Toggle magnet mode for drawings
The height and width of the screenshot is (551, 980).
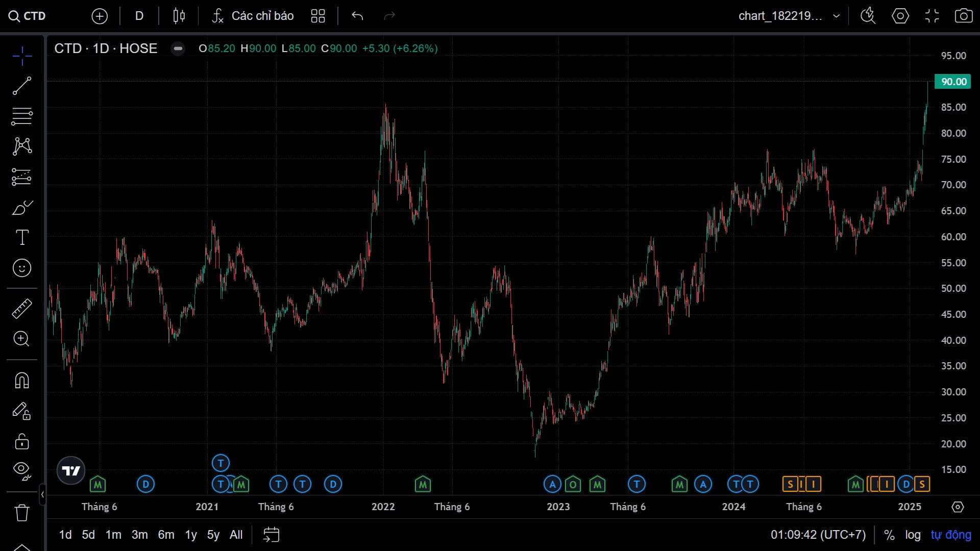(x=22, y=380)
